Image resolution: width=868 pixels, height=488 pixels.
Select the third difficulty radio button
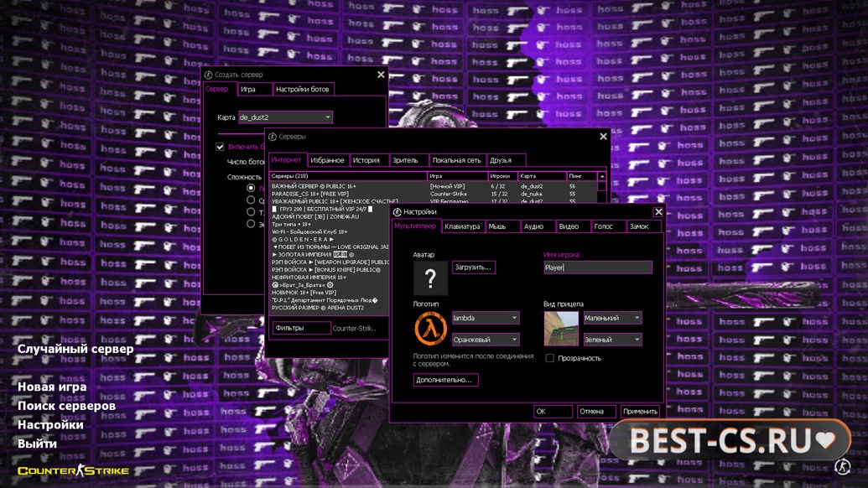coord(251,212)
